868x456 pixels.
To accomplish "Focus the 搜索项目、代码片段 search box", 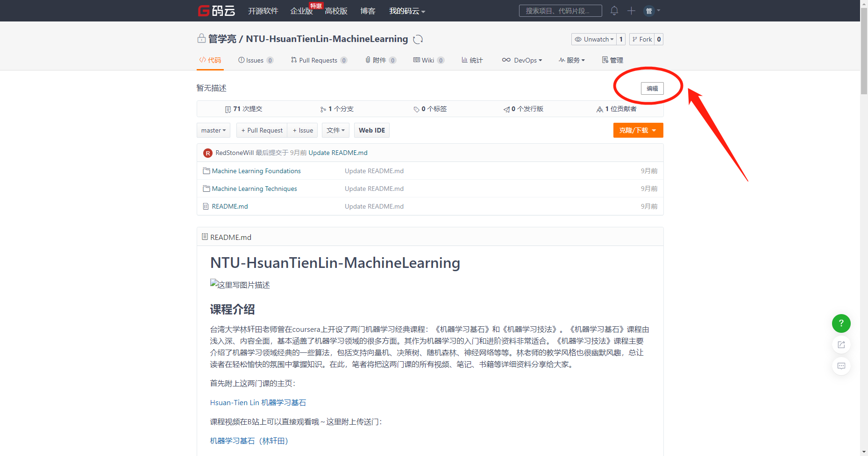I will (560, 11).
